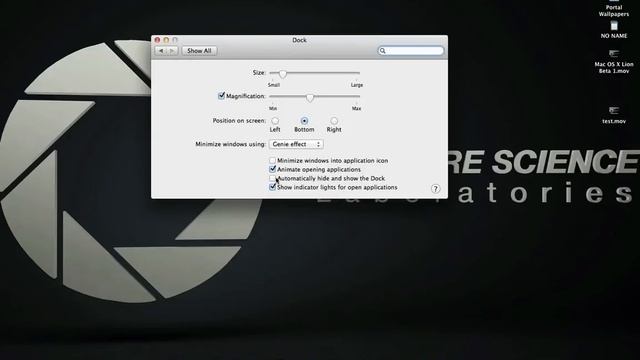This screenshot has height=360, width=640.
Task: Toggle Show indicator lights for open applications
Action: [272, 187]
